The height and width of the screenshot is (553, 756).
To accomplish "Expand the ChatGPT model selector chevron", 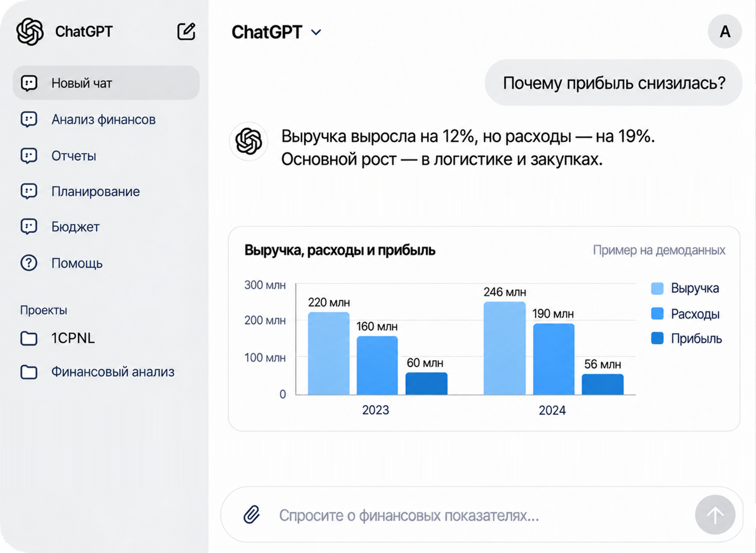I will pyautogui.click(x=316, y=32).
